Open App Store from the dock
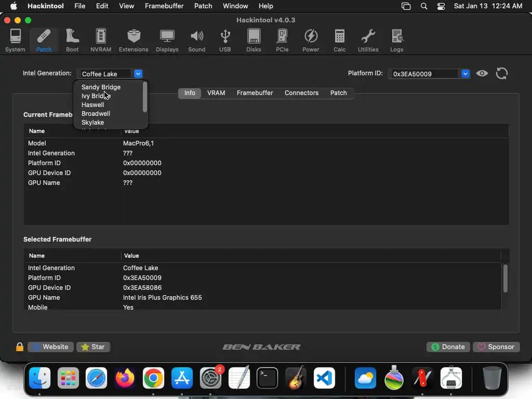Screen dimensions: 532x399 tap(182, 378)
